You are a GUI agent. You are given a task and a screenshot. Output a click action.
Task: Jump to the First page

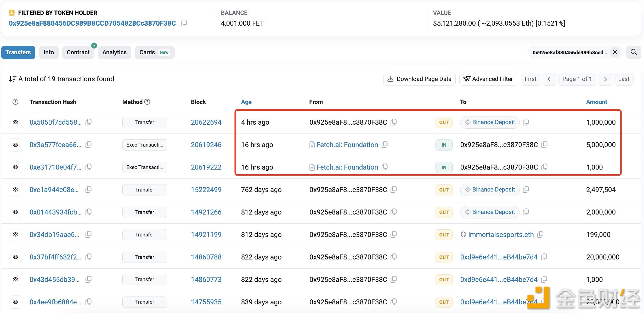[530, 79]
